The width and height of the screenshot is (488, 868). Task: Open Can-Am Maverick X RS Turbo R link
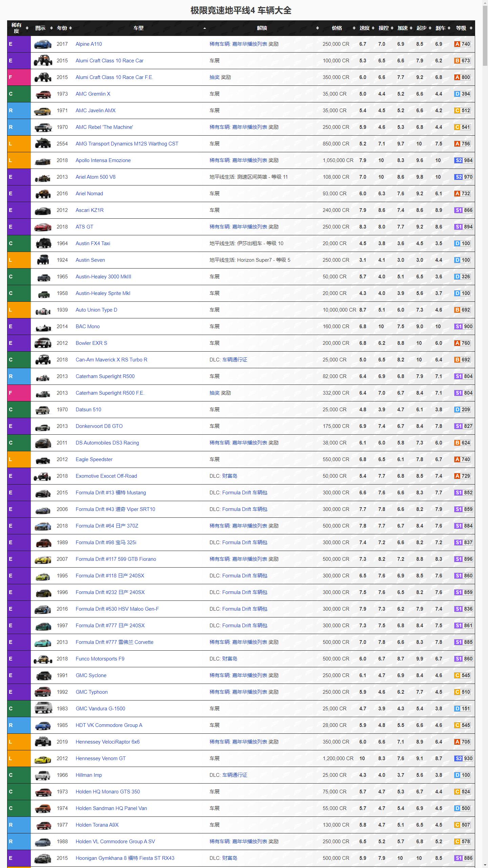pos(111,360)
